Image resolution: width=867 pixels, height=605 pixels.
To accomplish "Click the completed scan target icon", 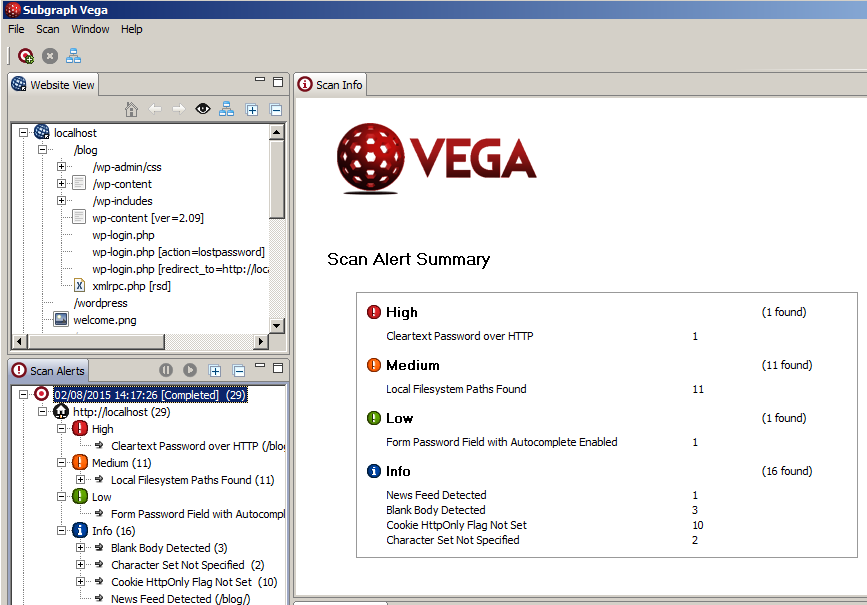I will click(41, 394).
